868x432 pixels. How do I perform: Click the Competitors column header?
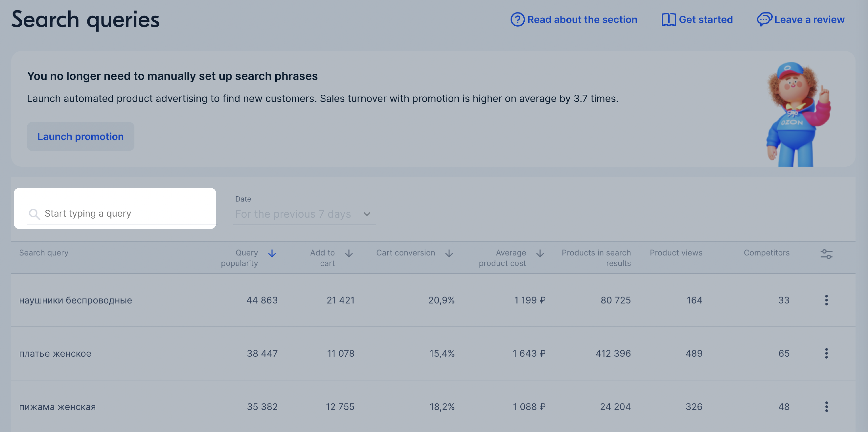pos(767,252)
